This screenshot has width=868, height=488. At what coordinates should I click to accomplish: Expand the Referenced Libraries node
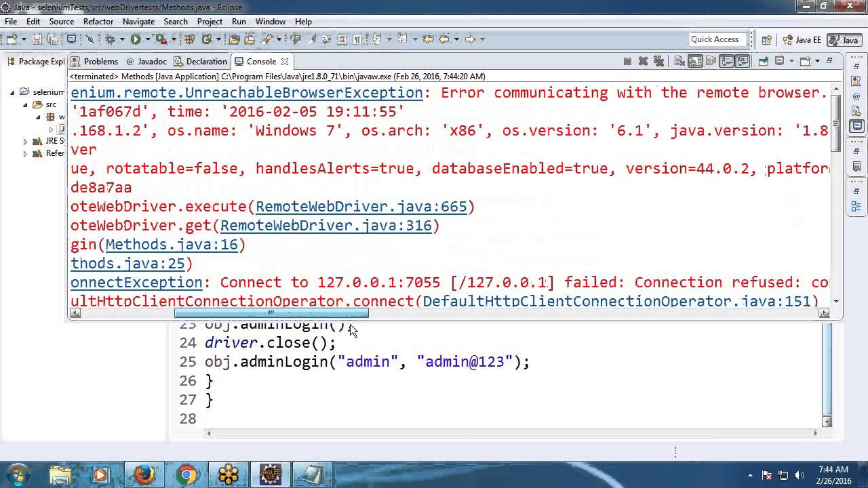coord(26,153)
